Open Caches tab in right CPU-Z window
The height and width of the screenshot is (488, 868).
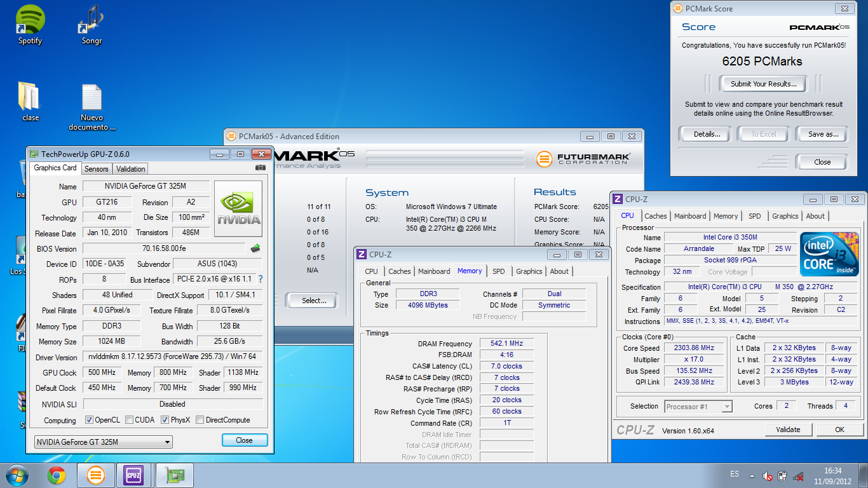pos(656,216)
